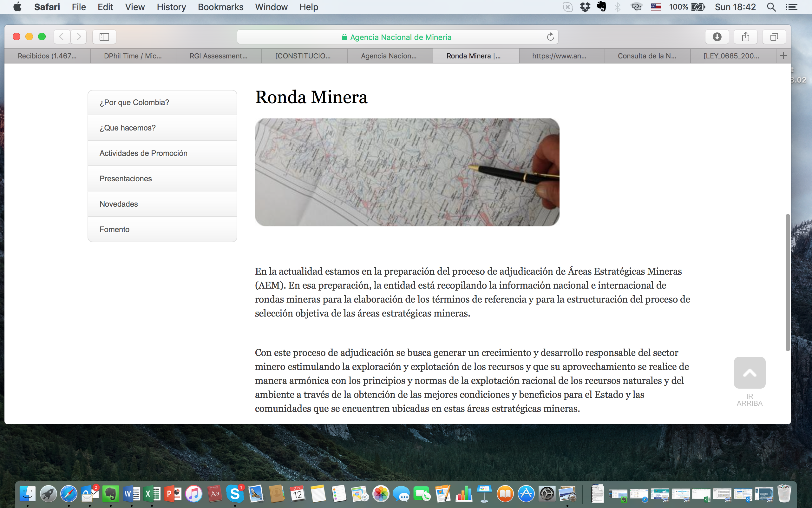Go back to the previous page
Screen dimensions: 812x508
click(62, 37)
